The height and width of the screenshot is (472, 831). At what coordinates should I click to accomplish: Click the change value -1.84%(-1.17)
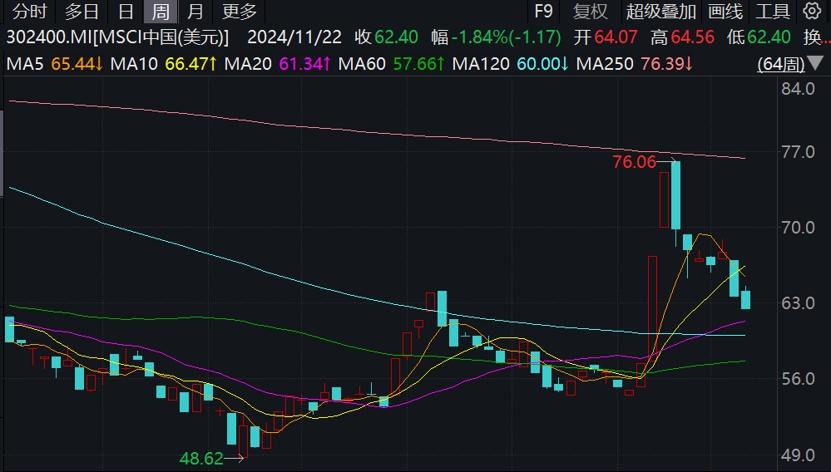coord(506,37)
